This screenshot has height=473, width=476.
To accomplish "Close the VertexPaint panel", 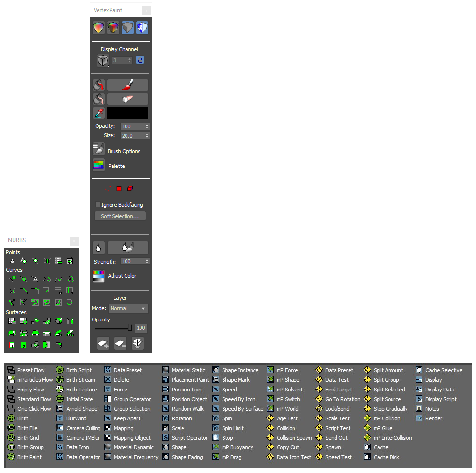I will click(146, 11).
